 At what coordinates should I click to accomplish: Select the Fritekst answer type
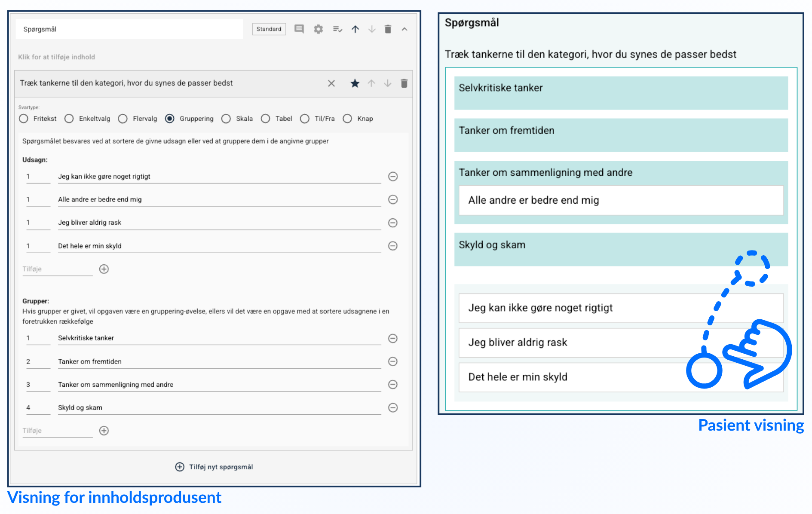[24, 119]
